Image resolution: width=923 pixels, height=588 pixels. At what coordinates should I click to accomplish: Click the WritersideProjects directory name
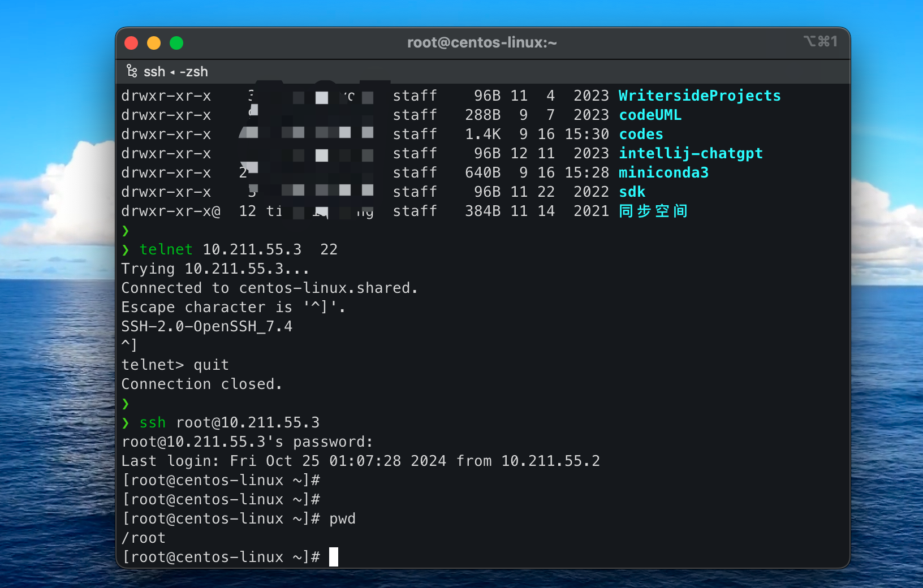click(699, 96)
